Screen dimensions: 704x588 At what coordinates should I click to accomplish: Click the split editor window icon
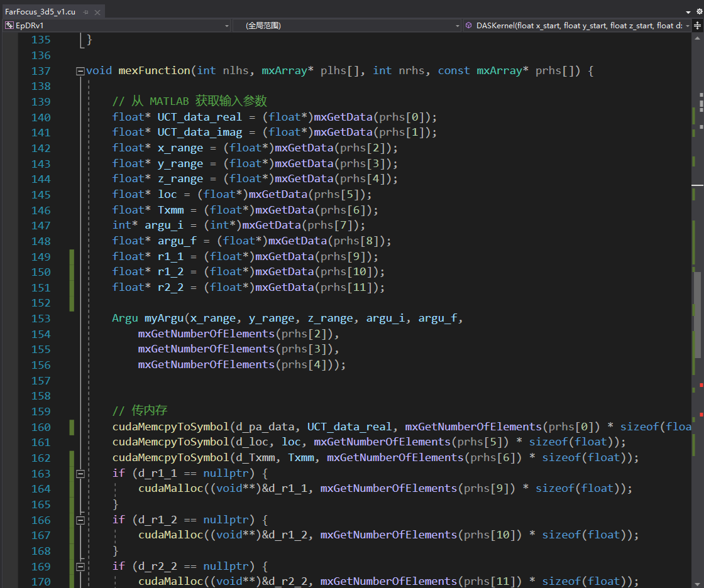click(697, 26)
